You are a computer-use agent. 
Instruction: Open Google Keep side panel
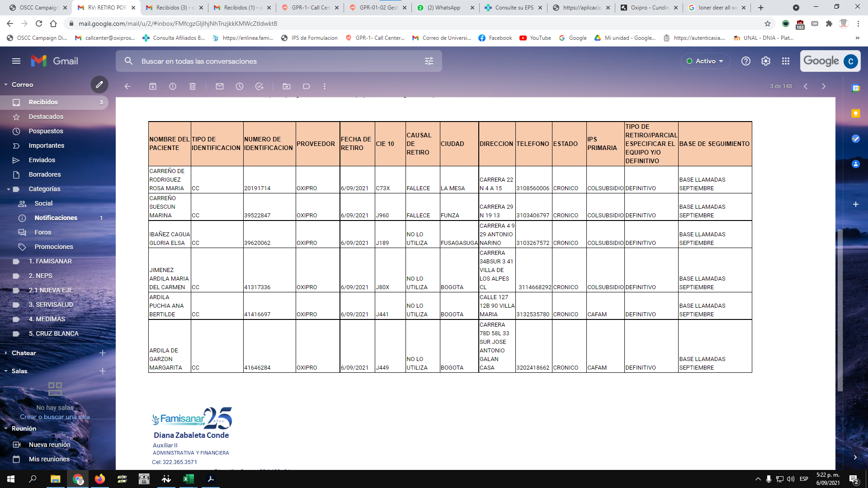(856, 113)
